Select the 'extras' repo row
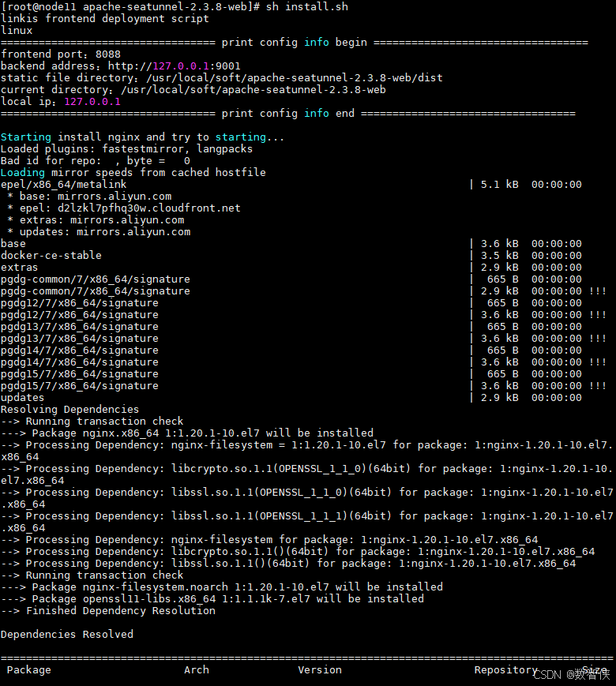Viewport: 616px width, 686px height. pos(291,267)
